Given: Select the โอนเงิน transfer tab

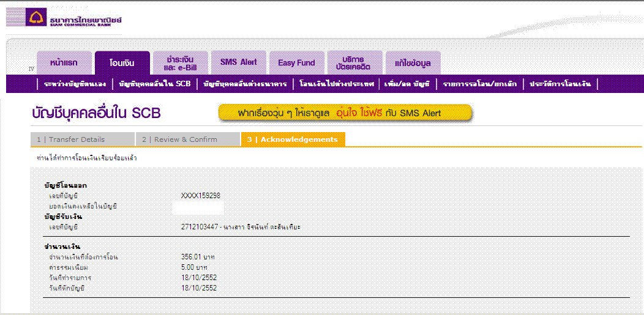Looking at the screenshot, I should 122,63.
